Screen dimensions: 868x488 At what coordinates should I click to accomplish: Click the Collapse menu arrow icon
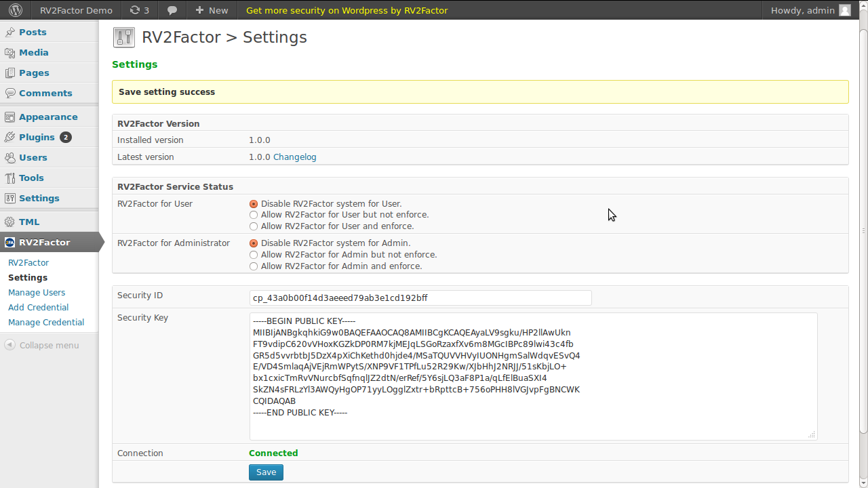click(x=9, y=345)
